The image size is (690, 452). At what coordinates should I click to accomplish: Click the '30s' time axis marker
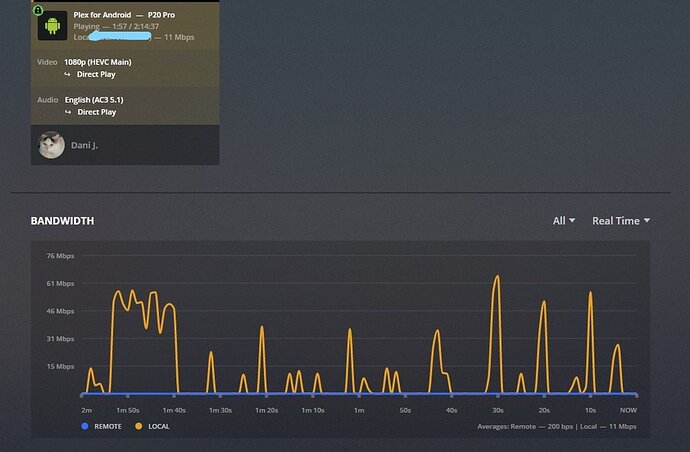click(498, 410)
